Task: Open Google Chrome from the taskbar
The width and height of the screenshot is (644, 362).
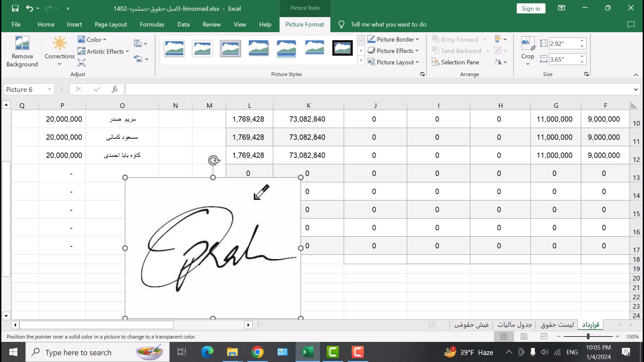Action: (x=257, y=352)
